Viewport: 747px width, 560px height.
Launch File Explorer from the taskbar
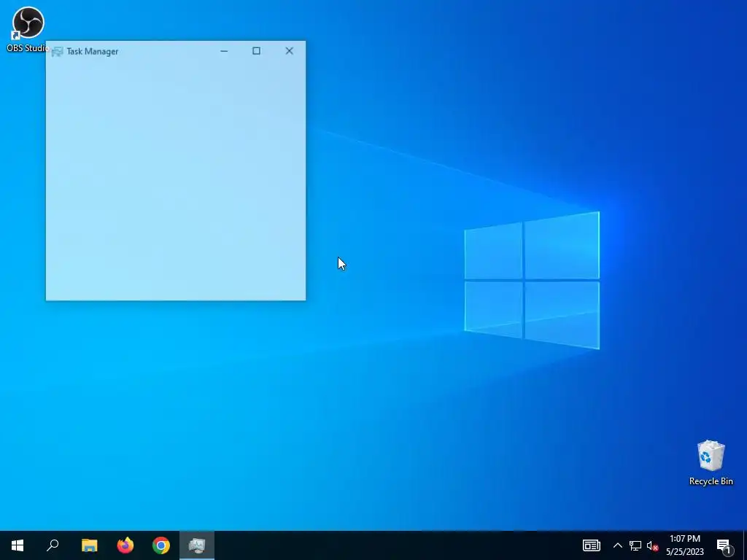(x=89, y=545)
